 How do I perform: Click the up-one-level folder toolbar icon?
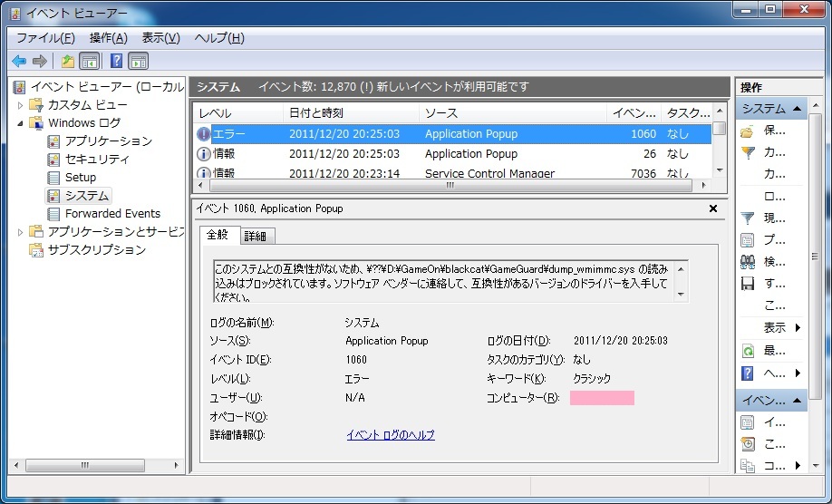[x=68, y=62]
